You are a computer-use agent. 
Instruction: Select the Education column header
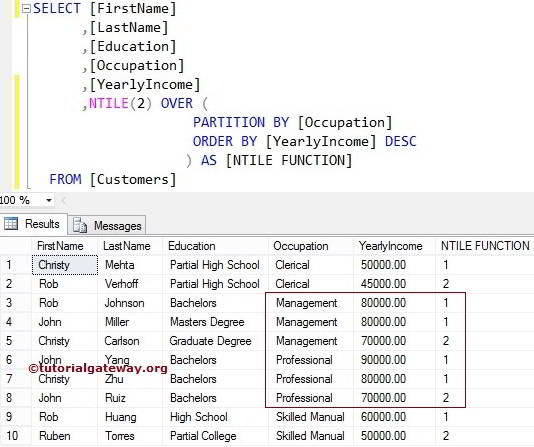(x=216, y=246)
